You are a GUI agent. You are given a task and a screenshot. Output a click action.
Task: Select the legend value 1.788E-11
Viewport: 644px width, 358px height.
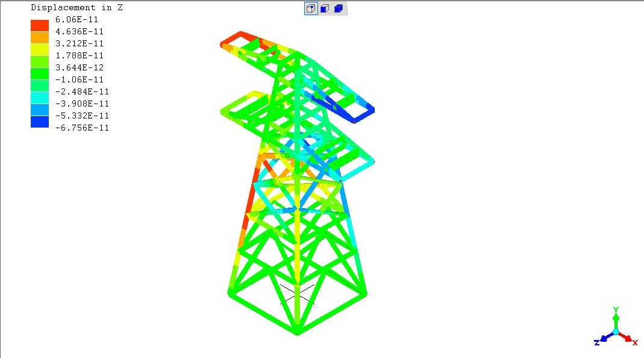click(80, 55)
